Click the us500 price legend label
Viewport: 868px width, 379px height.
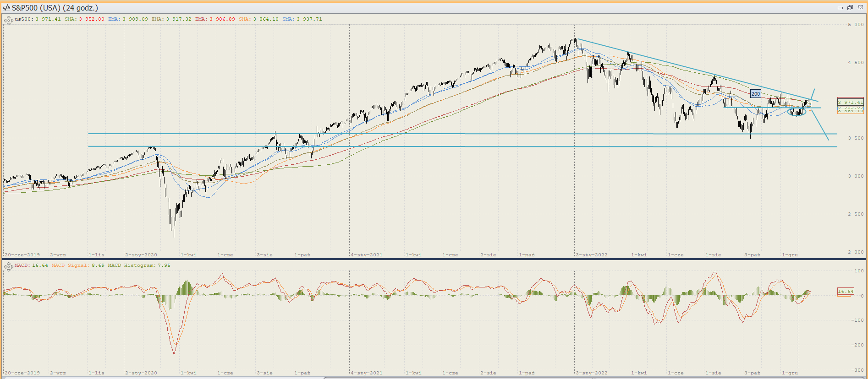[38, 19]
